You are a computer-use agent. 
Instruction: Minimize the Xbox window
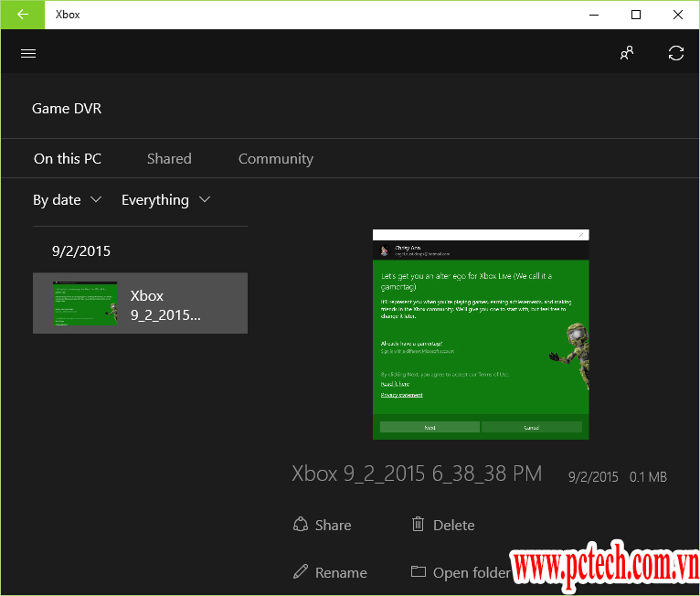click(x=594, y=15)
